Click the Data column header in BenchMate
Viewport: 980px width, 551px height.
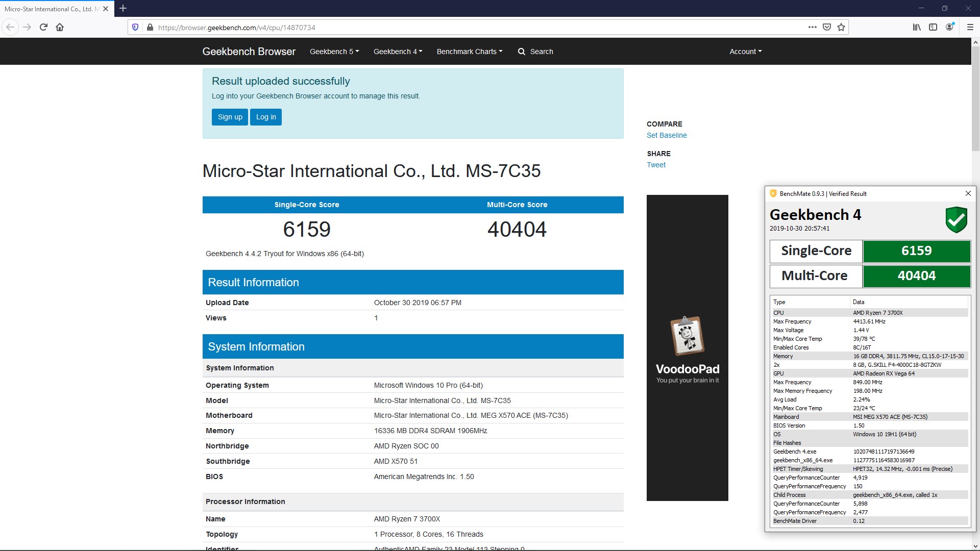[x=910, y=302]
